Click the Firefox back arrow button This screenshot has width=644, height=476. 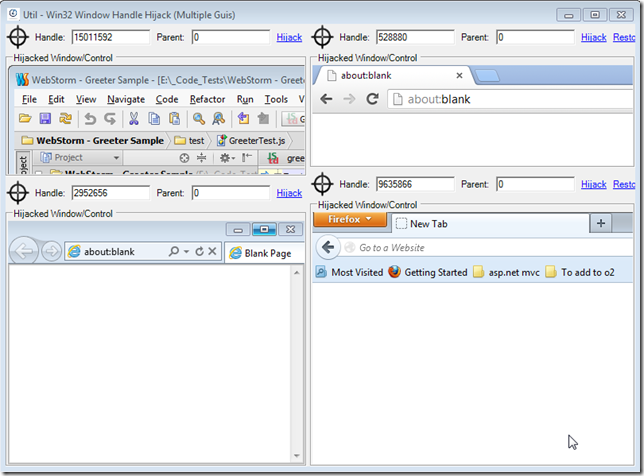(328, 247)
